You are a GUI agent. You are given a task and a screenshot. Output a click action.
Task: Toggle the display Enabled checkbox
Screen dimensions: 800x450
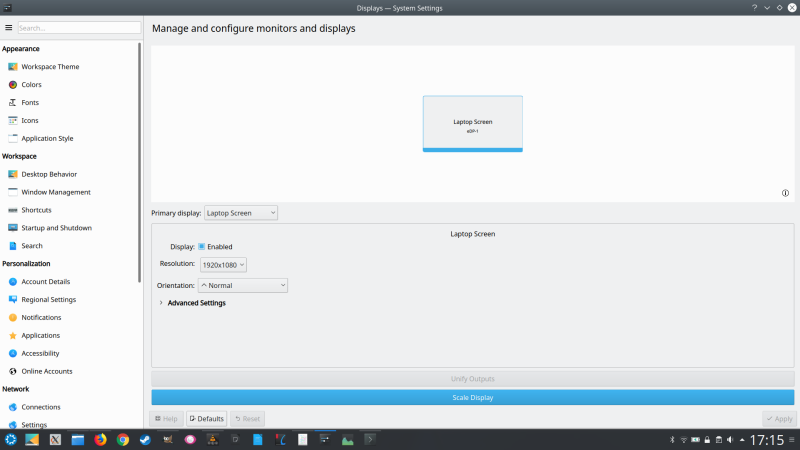click(202, 246)
